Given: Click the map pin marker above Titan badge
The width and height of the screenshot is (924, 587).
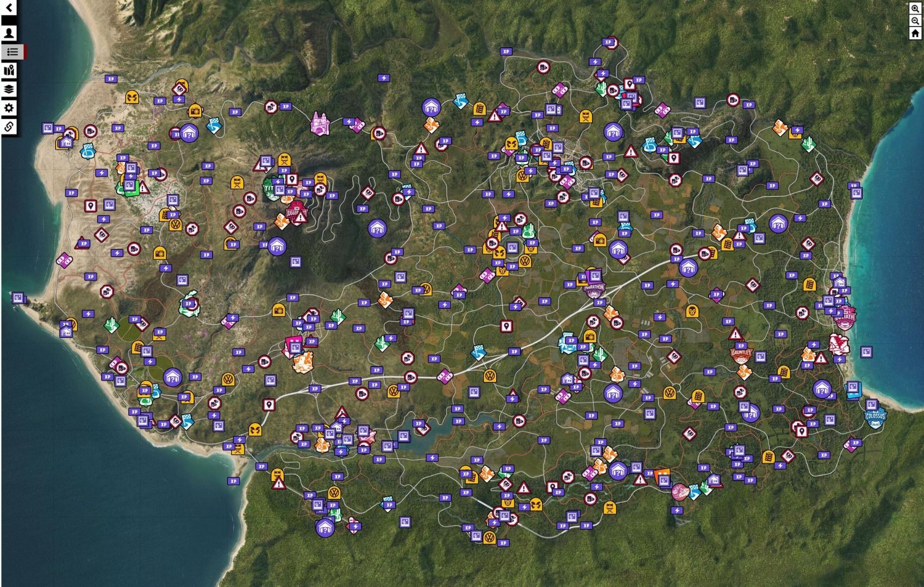Looking at the screenshot, I should 292,180.
